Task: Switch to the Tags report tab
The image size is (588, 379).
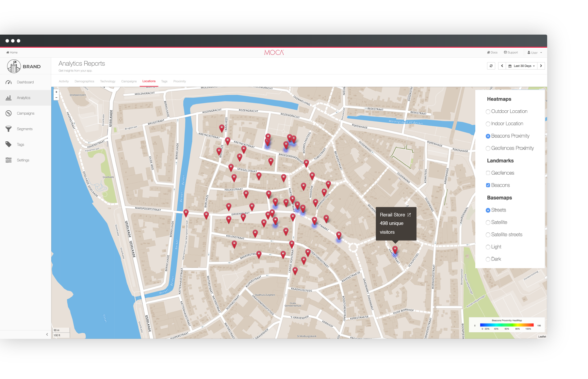Action: (x=164, y=81)
